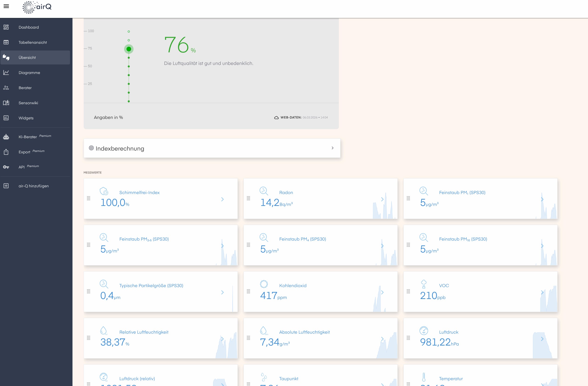
Task: Open Kohlendioxid card details chevron
Action: point(382,292)
